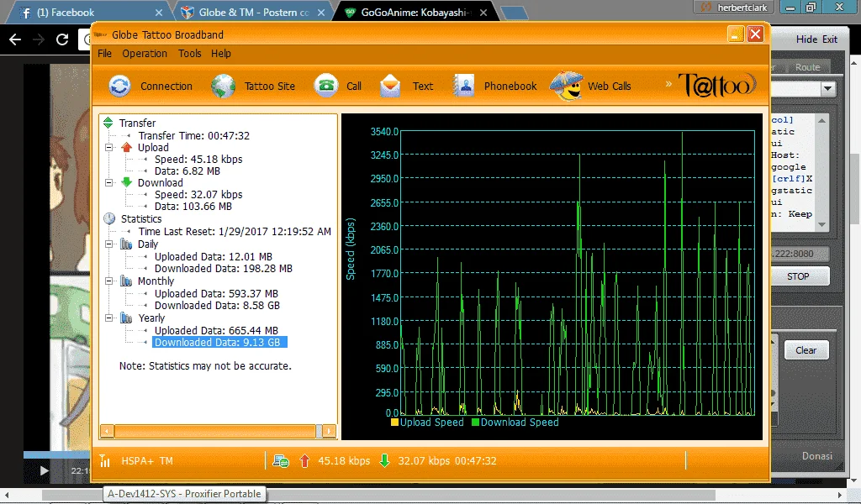Select Upload Speed 45.18 kbps row
Image resolution: width=861 pixels, height=504 pixels.
pyautogui.click(x=198, y=159)
